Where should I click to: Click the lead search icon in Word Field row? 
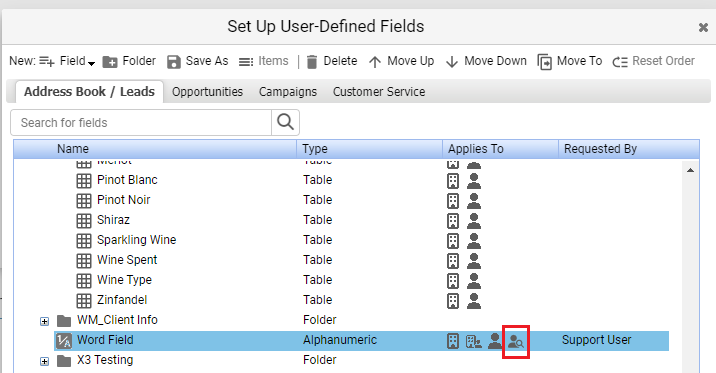(x=516, y=341)
